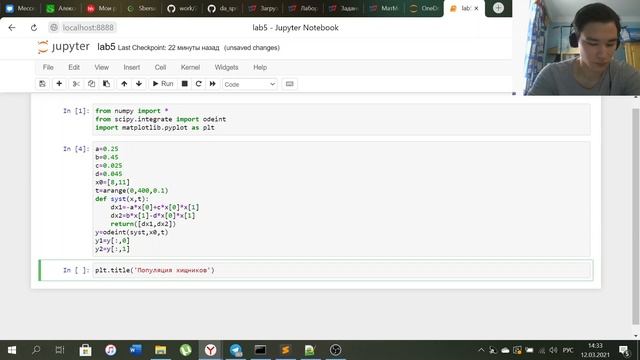Viewport: 640px width, 360px height.
Task: Insert cell below with plus icon
Action: click(59, 84)
